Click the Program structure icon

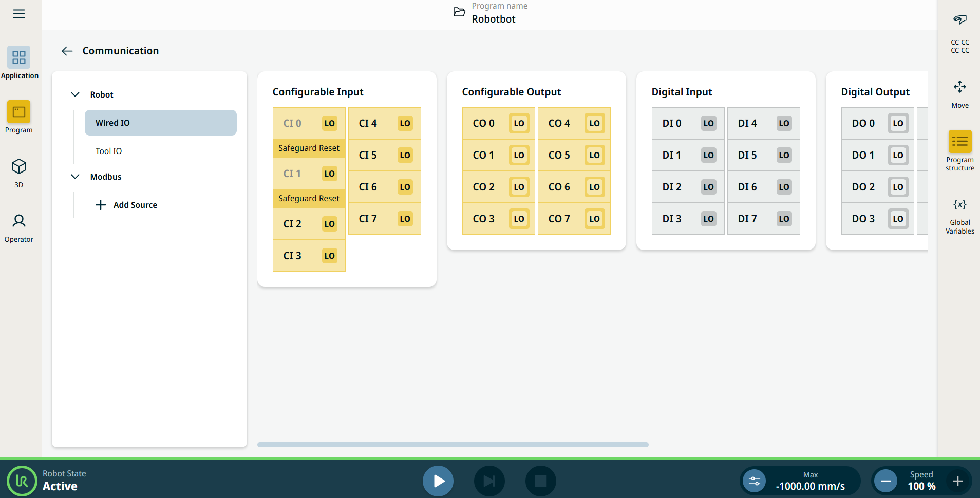(959, 142)
